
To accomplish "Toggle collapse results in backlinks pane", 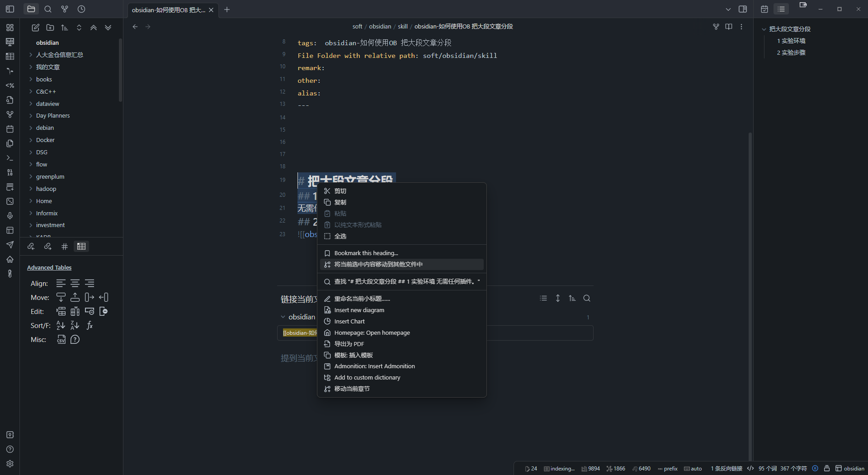I will (x=543, y=298).
